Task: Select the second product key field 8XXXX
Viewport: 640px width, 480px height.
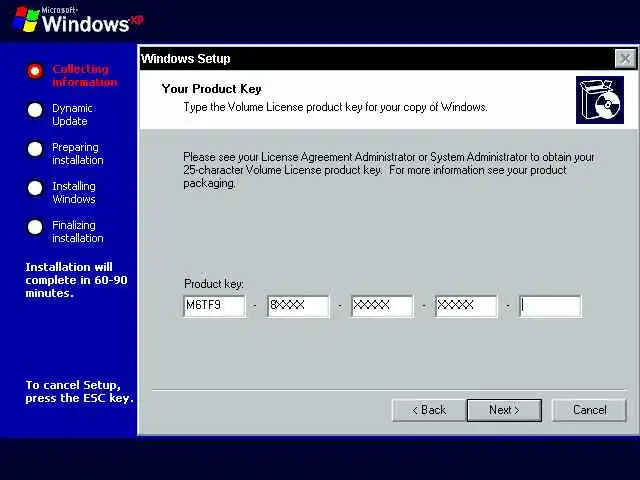Action: [x=298, y=306]
